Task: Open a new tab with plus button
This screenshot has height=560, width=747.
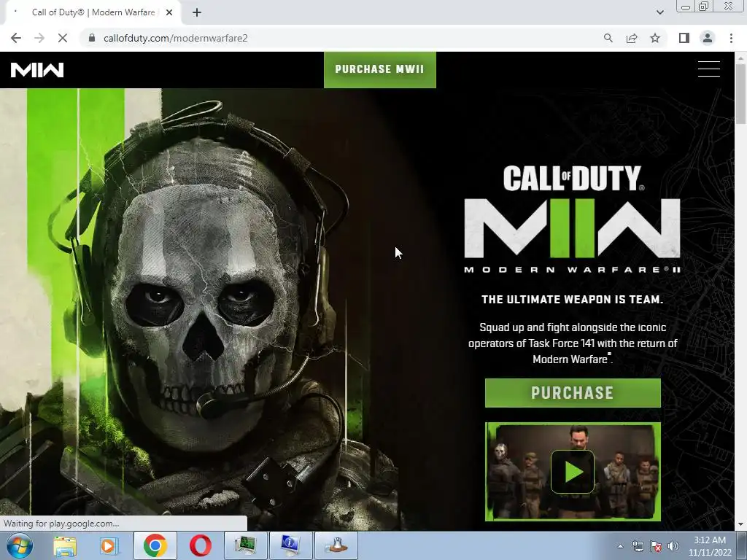Action: coord(197,12)
